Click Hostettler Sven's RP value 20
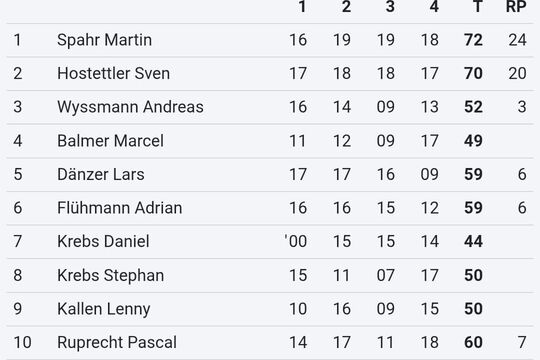The height and width of the screenshot is (360, 540). tap(517, 73)
